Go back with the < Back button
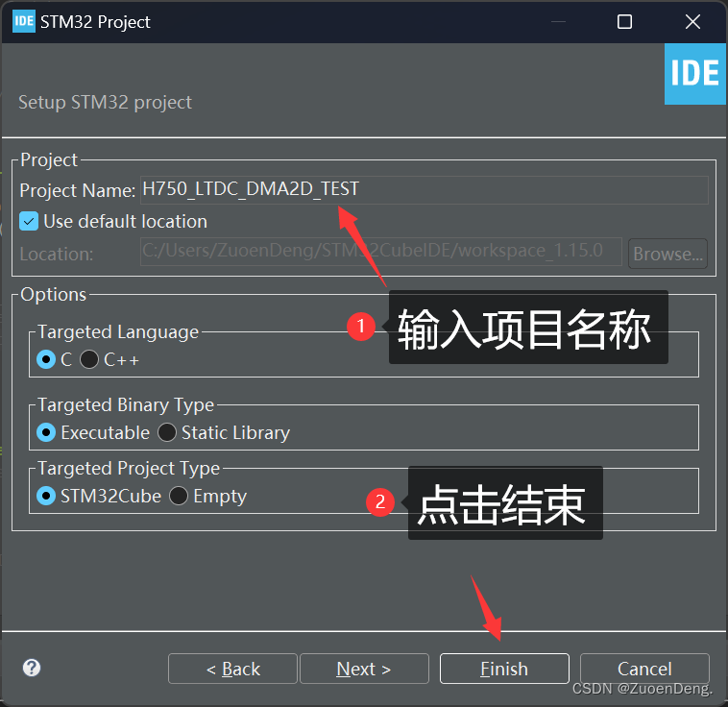 (x=232, y=669)
